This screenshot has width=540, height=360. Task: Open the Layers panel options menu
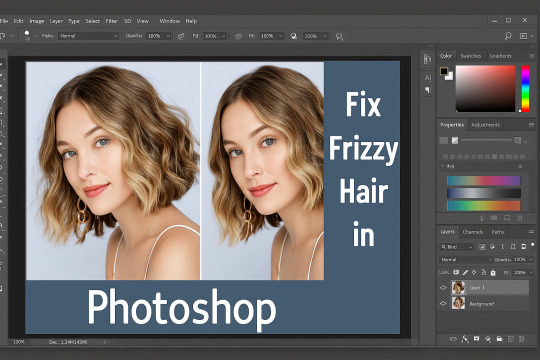click(x=531, y=232)
